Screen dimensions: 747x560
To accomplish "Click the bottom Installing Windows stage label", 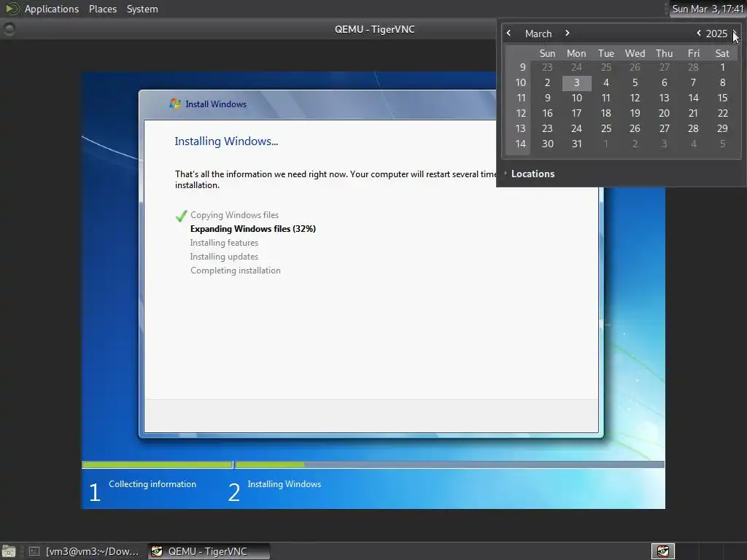I will tap(284, 484).
